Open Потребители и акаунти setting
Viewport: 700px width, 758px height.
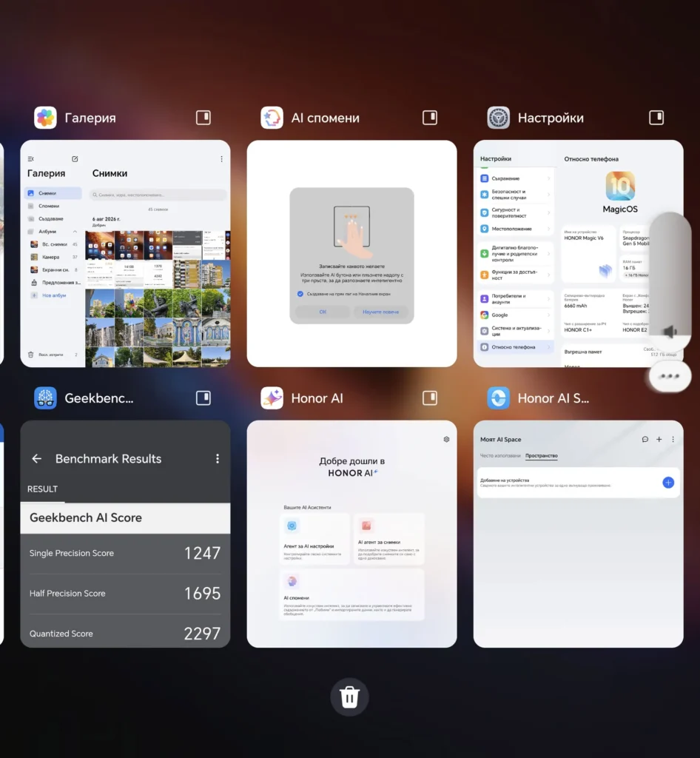[x=516, y=299]
